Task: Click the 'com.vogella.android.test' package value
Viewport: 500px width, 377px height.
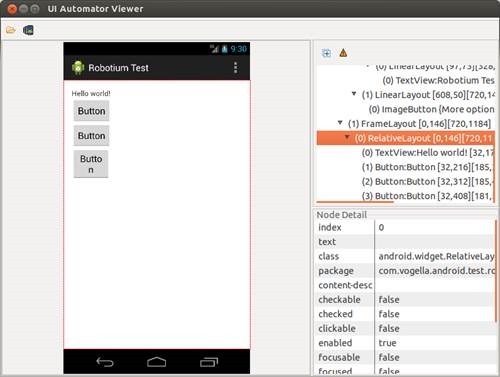Action: click(x=435, y=271)
